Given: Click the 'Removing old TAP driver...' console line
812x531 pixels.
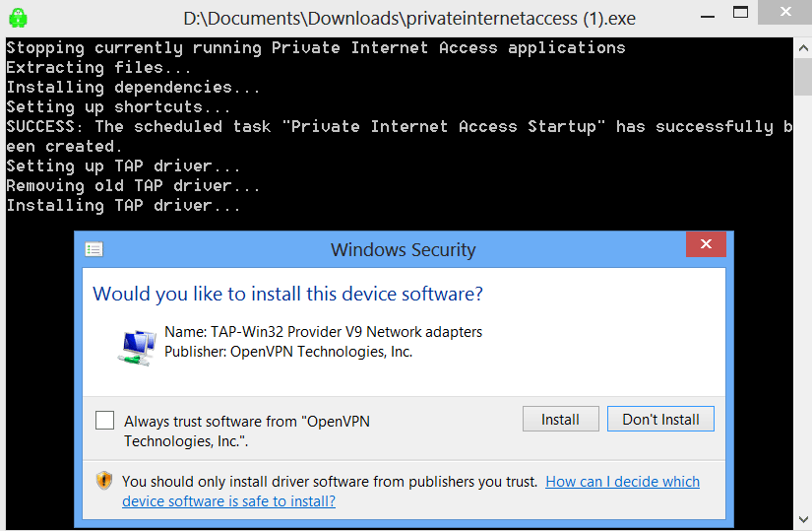Looking at the screenshot, I should [133, 186].
